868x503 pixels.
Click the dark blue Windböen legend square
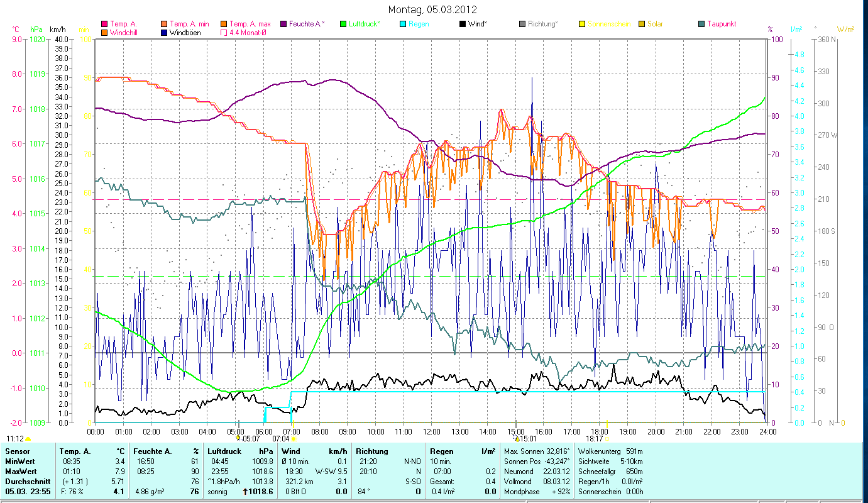(x=163, y=33)
